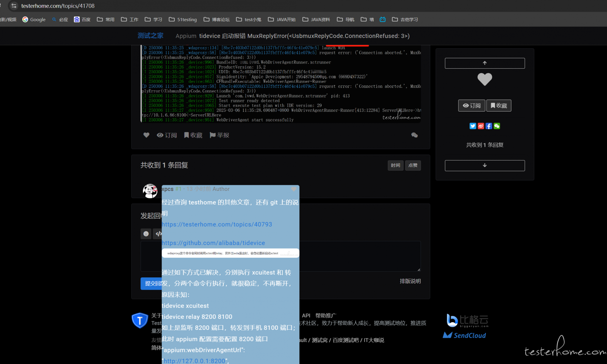Click the address bar URL testerhome.com/topics/41708
Screen dimensions: 607x364
point(58,6)
